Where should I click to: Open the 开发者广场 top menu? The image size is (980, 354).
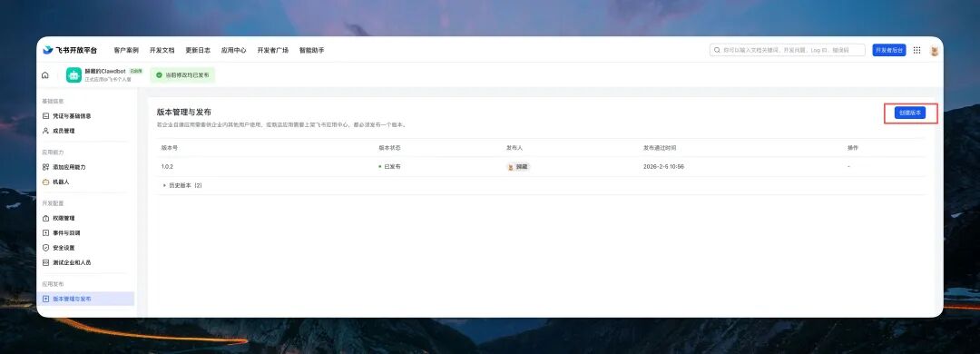pyautogui.click(x=272, y=50)
